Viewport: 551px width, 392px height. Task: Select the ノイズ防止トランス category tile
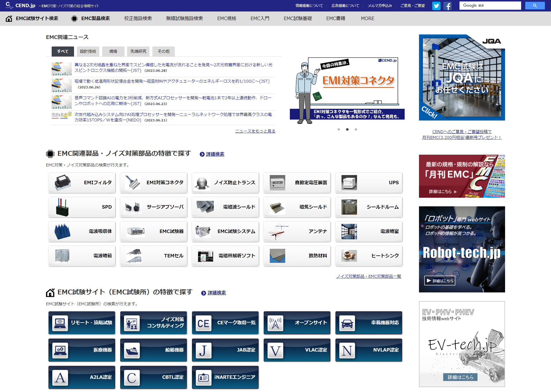point(225,183)
